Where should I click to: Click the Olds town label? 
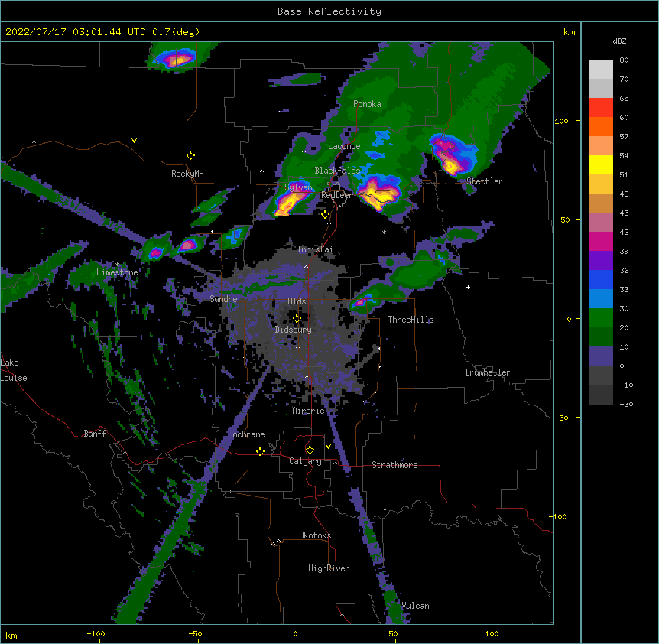click(297, 301)
